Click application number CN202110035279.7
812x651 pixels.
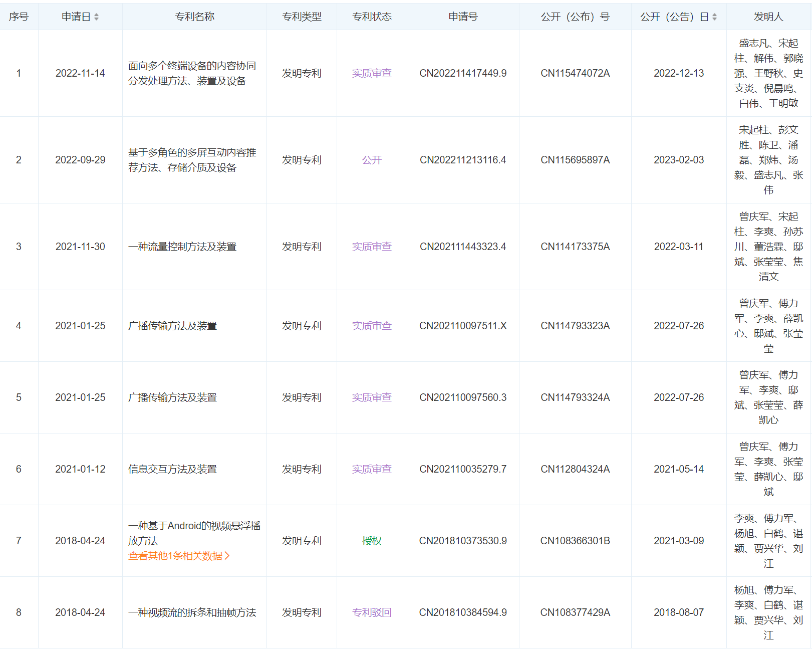pos(463,469)
